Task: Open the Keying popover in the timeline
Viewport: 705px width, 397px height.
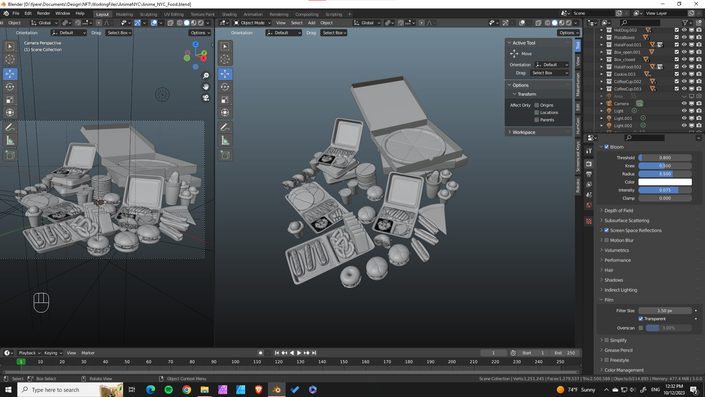Action: [53, 353]
